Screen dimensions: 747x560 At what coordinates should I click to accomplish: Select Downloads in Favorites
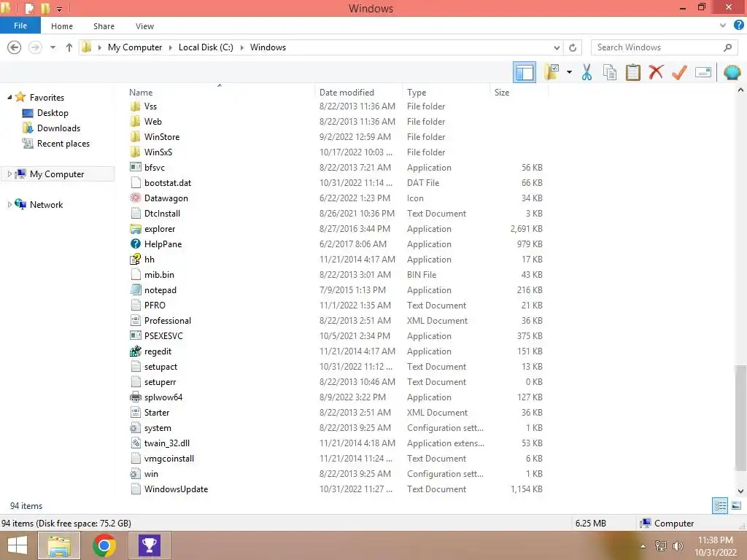pos(58,128)
